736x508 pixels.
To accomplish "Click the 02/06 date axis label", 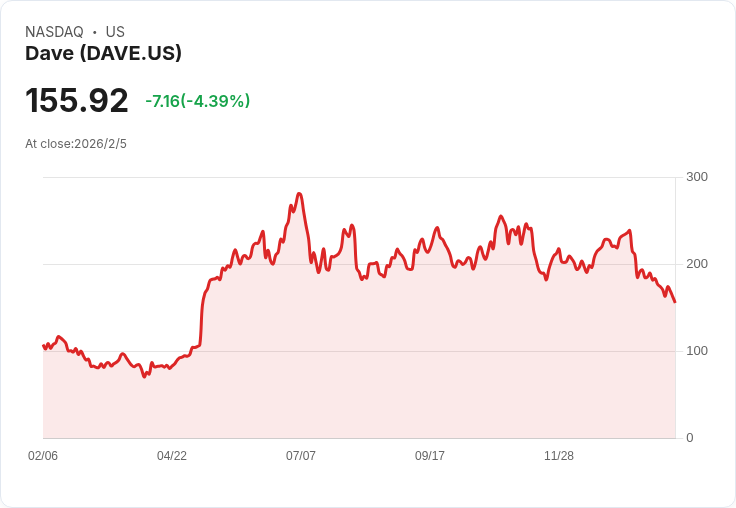I will click(x=43, y=455).
